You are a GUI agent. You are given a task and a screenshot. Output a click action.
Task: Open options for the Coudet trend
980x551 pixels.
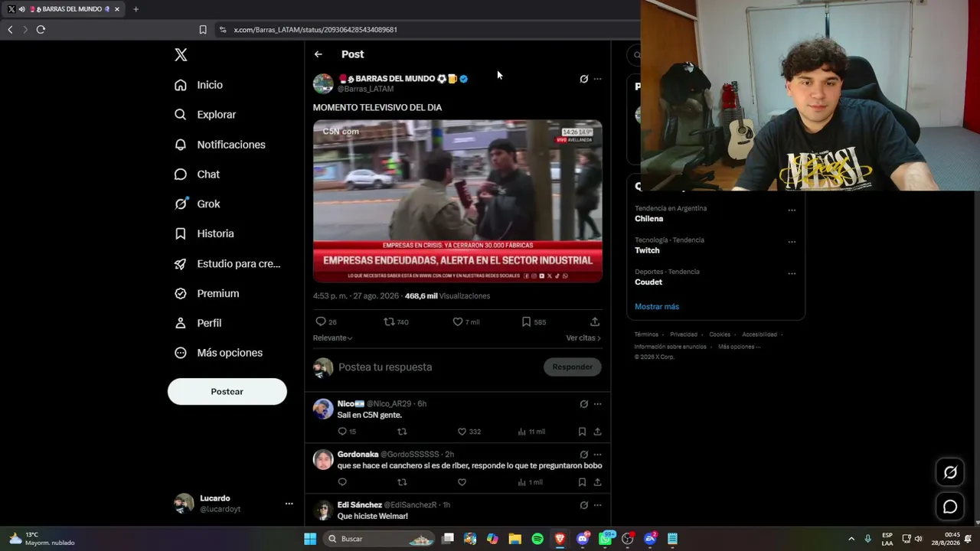point(792,273)
